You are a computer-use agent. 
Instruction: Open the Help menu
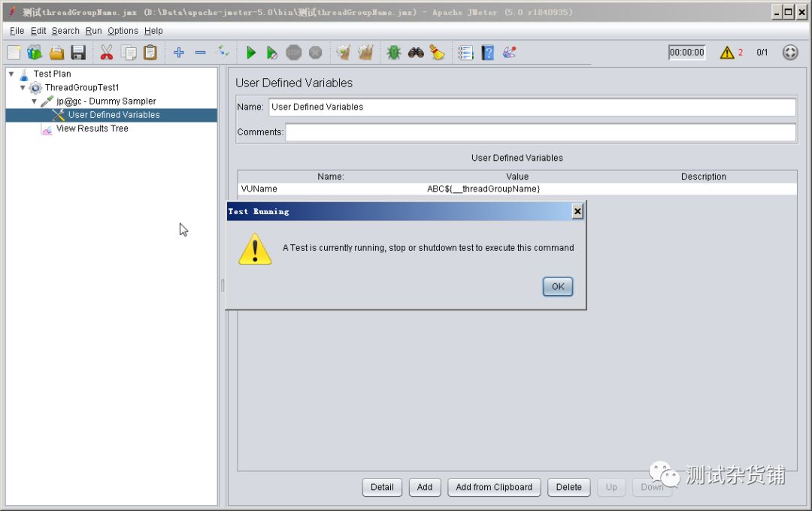(x=153, y=31)
